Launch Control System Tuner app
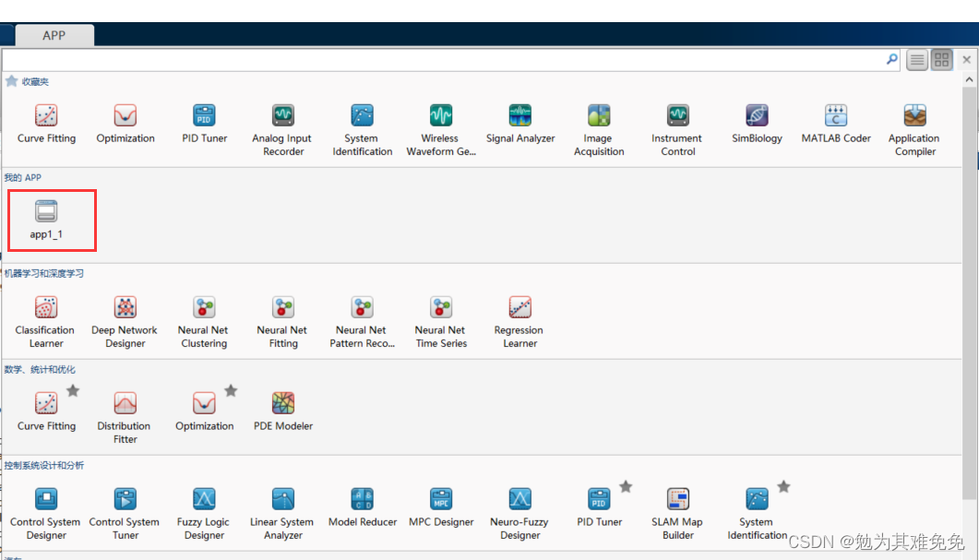The height and width of the screenshot is (560, 979). (125, 513)
